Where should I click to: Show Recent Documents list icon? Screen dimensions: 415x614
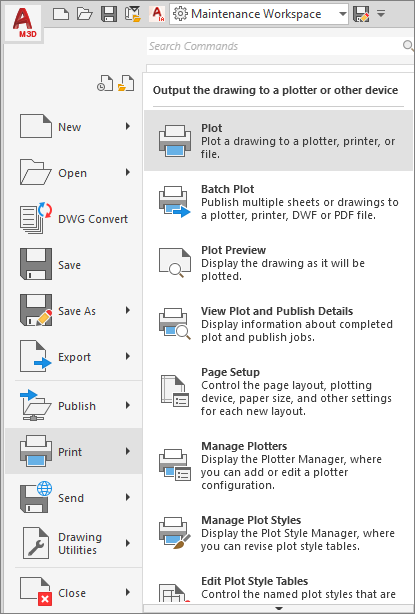pyautogui.click(x=105, y=83)
